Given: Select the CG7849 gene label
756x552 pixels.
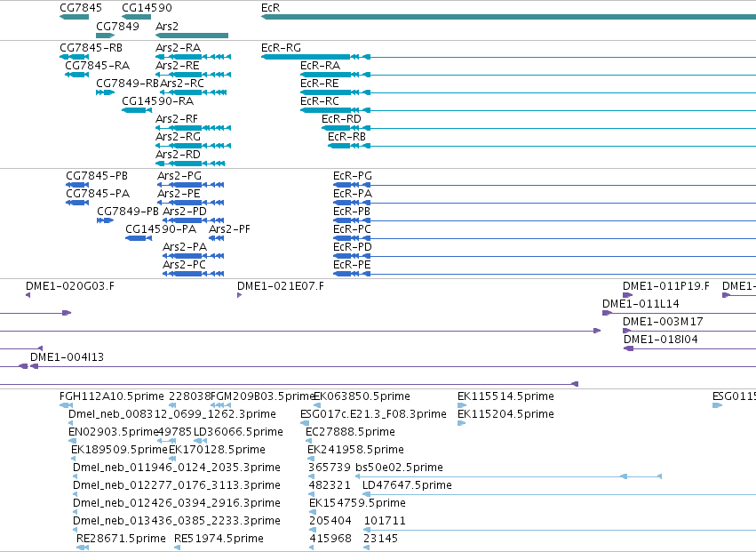Looking at the screenshot, I should (x=117, y=26).
